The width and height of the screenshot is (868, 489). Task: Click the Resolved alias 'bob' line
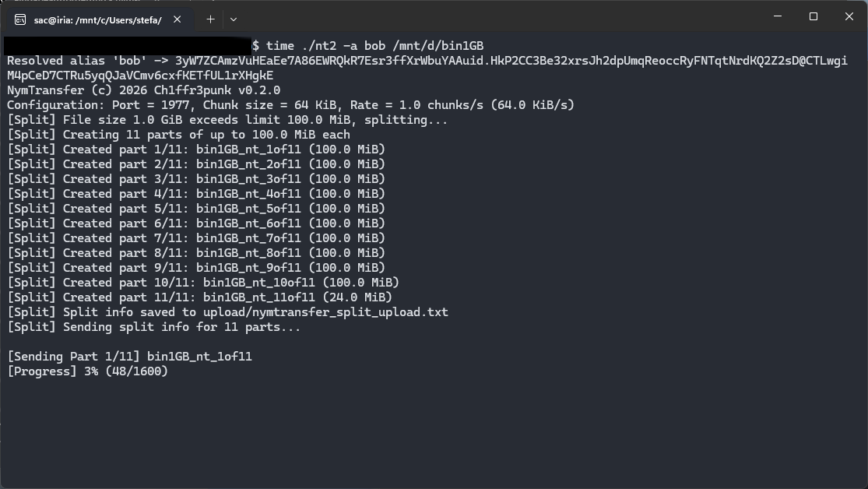[427, 68]
